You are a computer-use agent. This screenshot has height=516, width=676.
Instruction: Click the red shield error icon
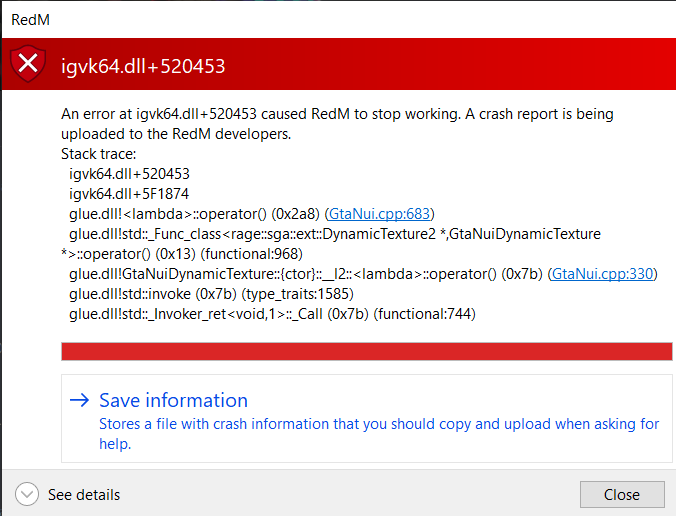click(29, 65)
